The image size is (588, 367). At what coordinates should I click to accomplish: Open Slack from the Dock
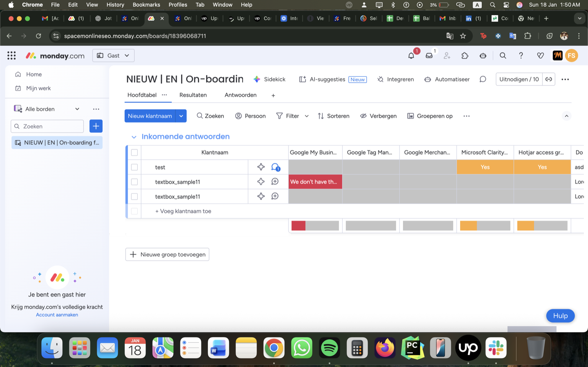tap(496, 348)
